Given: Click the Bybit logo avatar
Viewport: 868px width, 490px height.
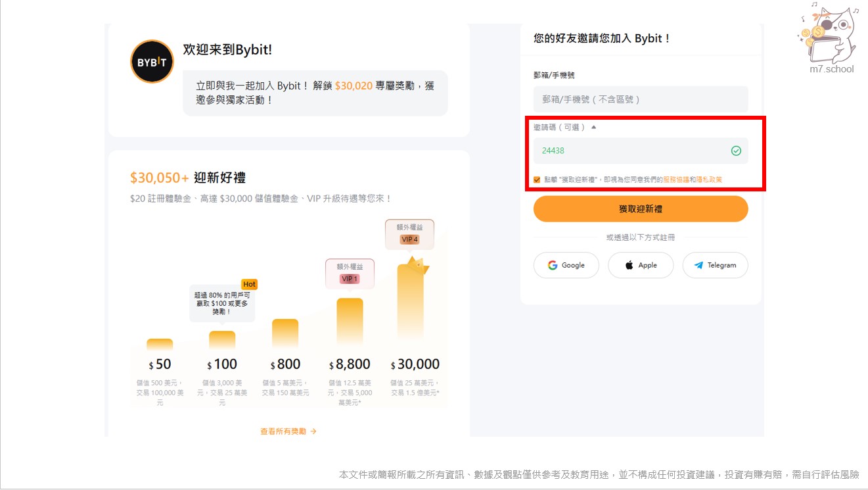Looking at the screenshot, I should [152, 62].
